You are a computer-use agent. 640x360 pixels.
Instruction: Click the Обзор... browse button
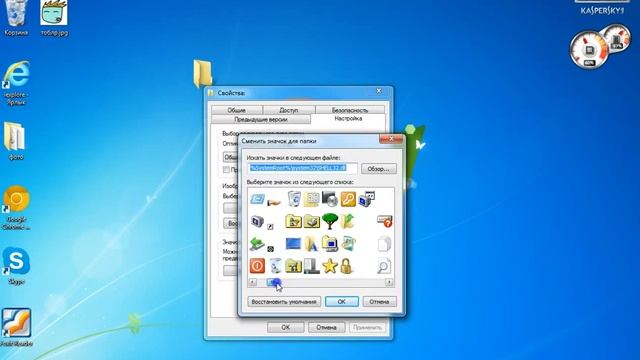(x=379, y=169)
